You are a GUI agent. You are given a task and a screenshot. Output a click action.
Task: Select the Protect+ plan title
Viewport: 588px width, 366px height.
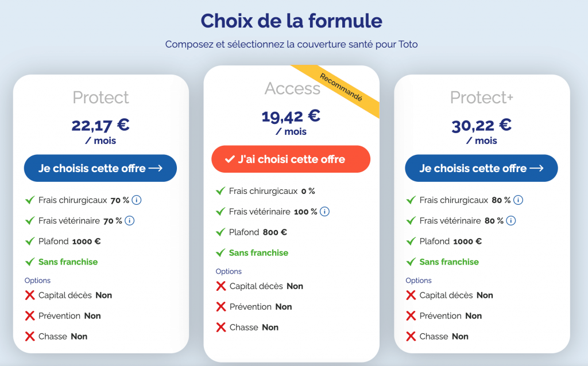[481, 98]
